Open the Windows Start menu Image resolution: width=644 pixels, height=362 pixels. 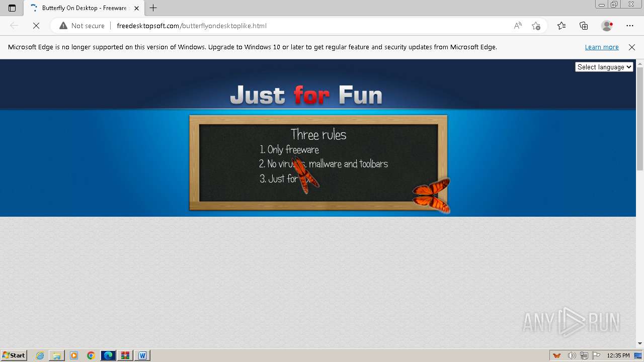[14, 355]
